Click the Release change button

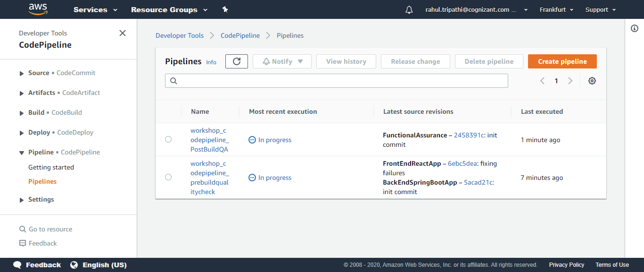pos(415,61)
